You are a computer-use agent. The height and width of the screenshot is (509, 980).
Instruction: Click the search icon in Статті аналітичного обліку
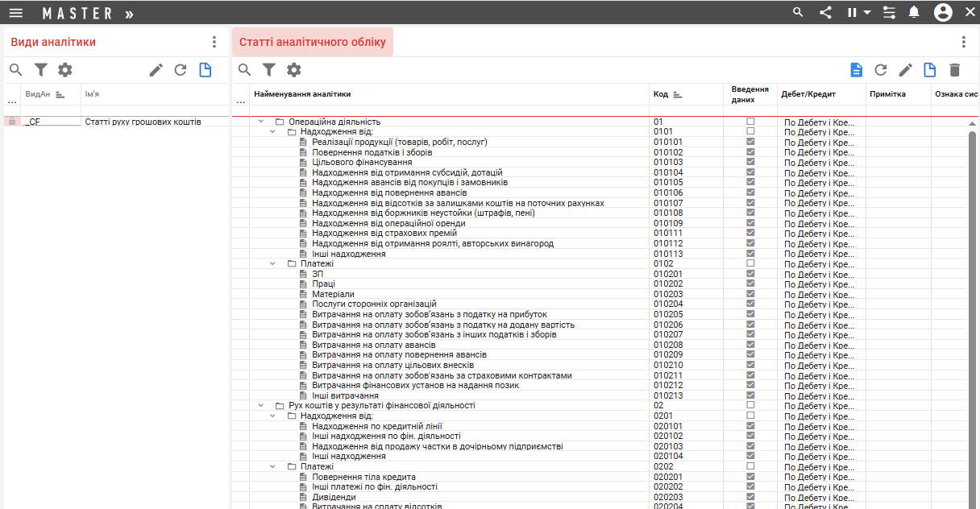[x=244, y=70]
